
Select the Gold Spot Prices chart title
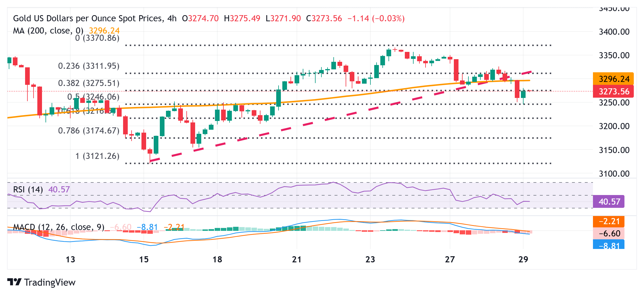[95, 18]
